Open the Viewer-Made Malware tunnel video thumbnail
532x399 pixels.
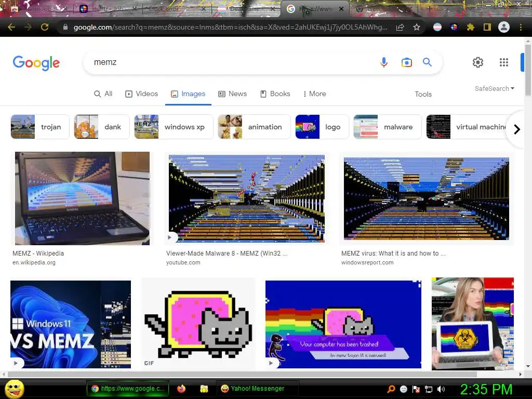247,198
